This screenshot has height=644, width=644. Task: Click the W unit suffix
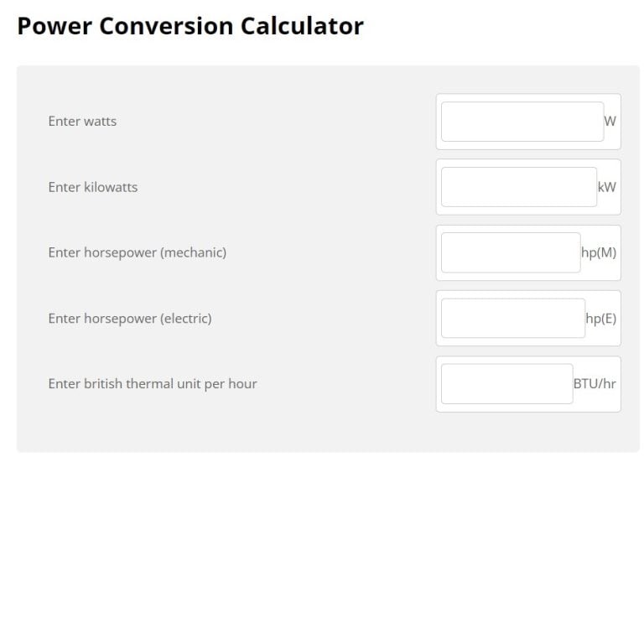[610, 122]
